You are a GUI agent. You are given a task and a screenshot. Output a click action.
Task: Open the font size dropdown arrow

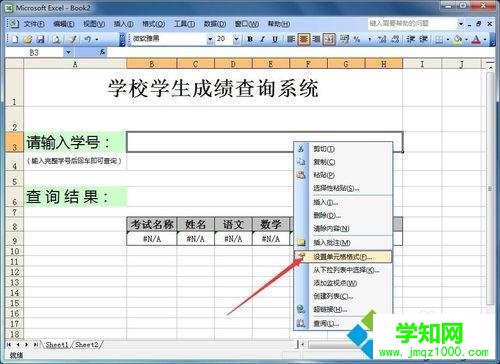pos(236,39)
